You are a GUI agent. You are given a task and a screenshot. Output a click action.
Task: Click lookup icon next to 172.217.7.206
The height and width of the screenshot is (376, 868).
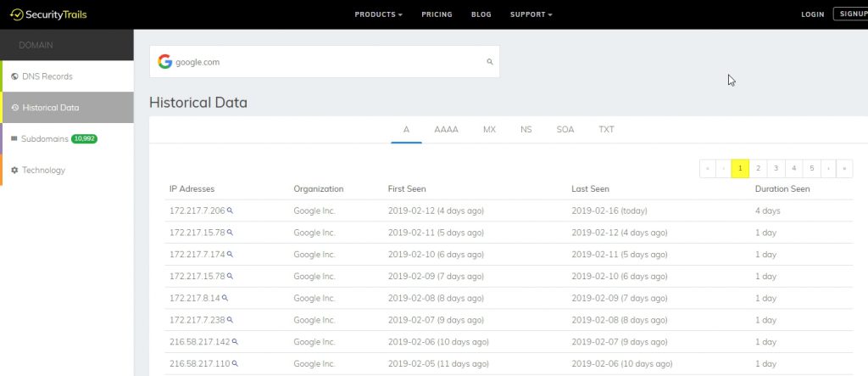tap(231, 210)
